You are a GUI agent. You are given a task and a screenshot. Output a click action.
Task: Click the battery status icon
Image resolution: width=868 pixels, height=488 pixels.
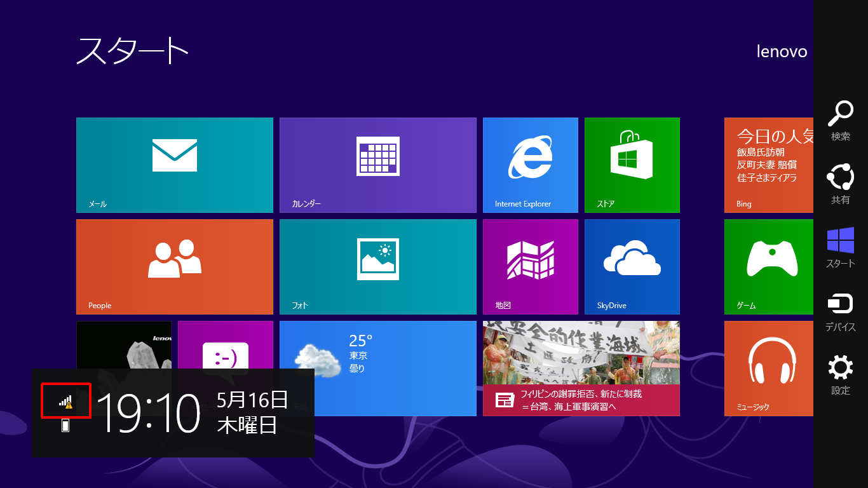point(65,425)
